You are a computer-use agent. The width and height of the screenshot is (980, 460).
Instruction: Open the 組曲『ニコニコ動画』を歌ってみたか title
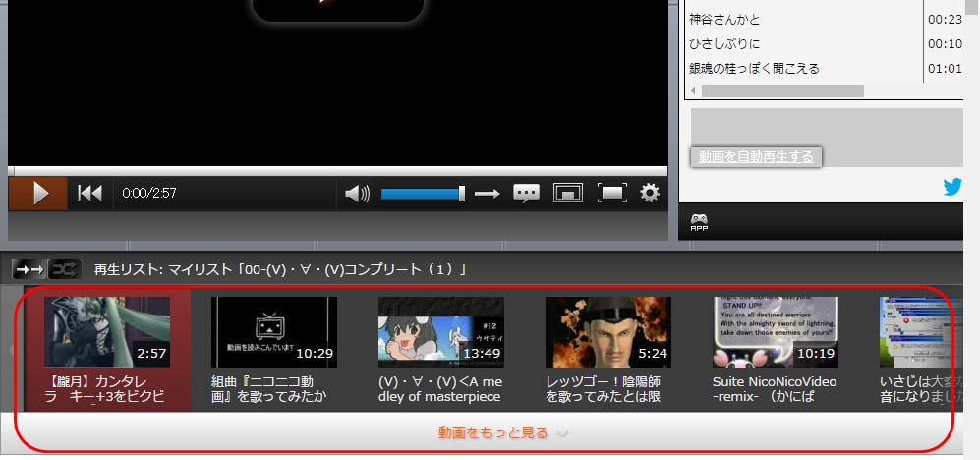coord(268,389)
